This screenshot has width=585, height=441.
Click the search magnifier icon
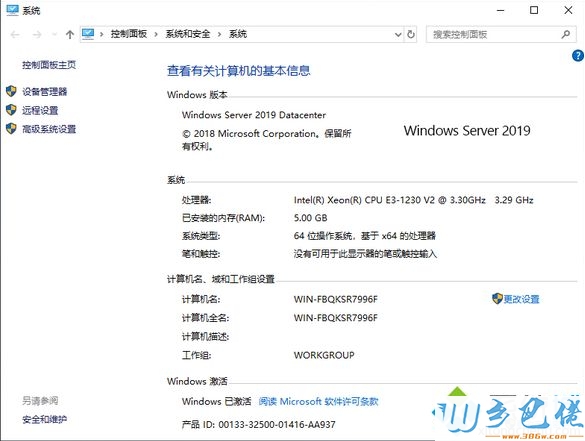point(566,35)
